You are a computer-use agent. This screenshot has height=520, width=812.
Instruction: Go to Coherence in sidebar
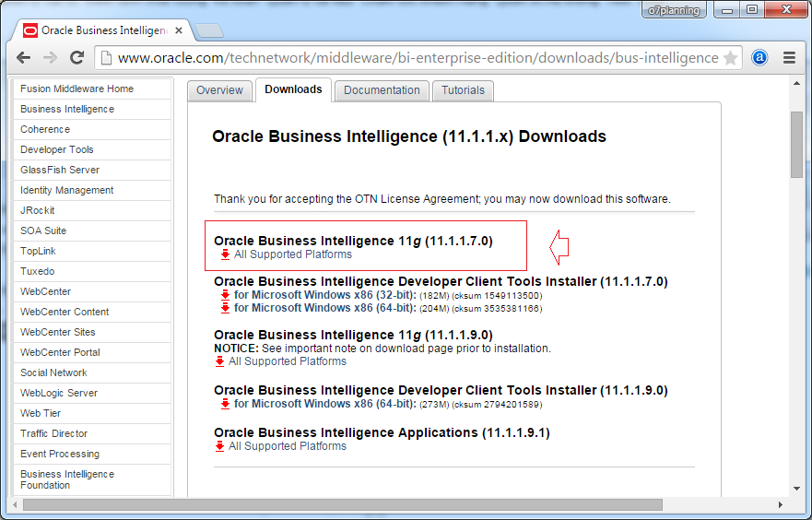coord(92,129)
